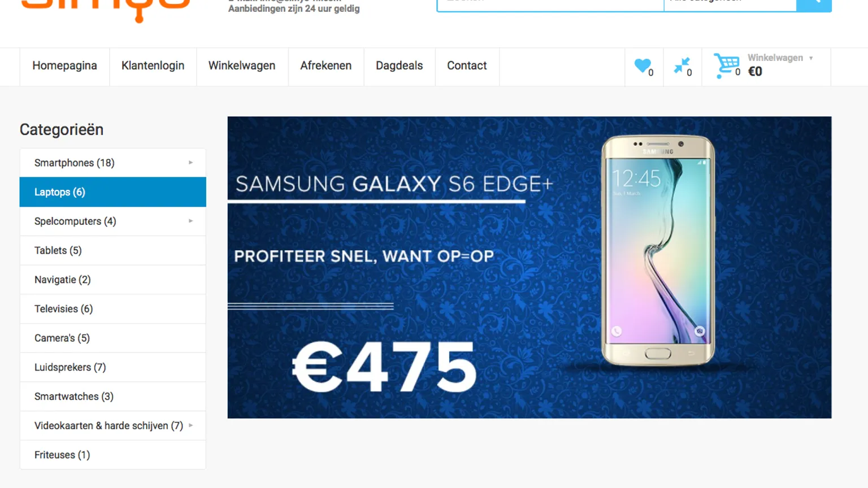Open the Smartwatches (3) category

click(x=113, y=396)
